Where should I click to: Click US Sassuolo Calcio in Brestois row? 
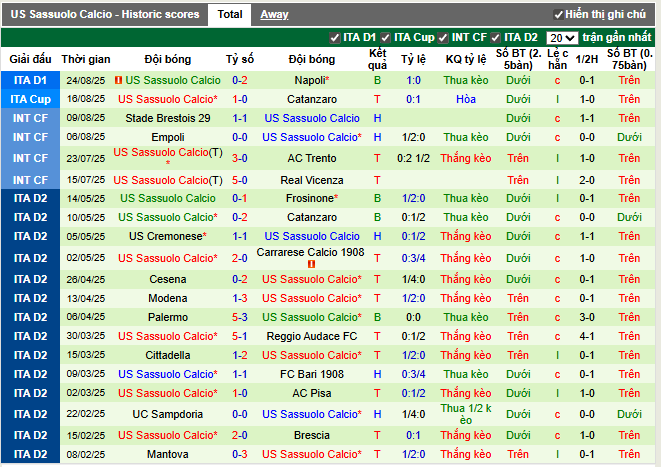click(x=312, y=118)
